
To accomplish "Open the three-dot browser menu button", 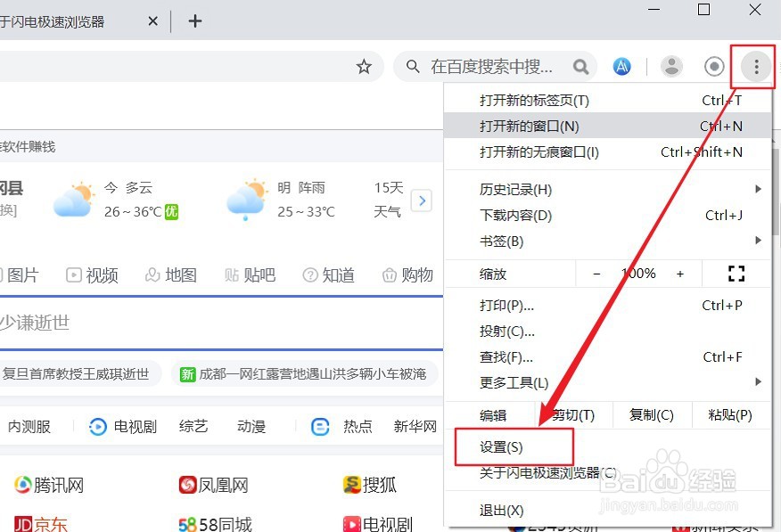I will coord(756,66).
